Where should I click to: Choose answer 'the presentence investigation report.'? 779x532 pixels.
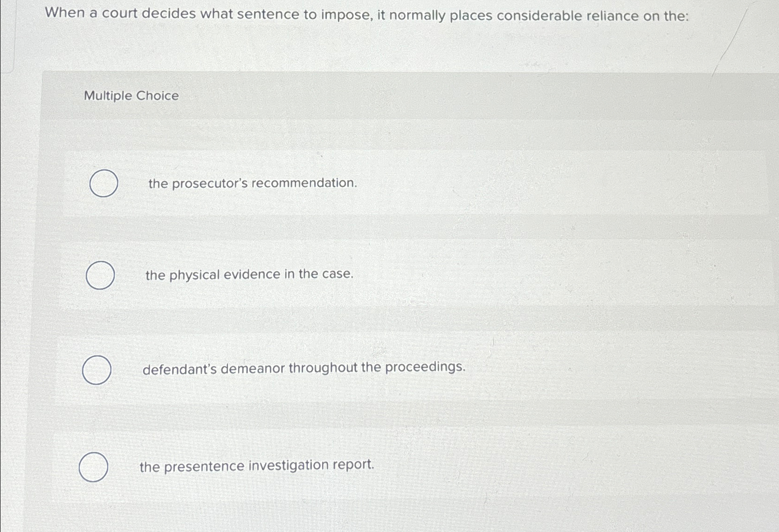coord(256,465)
